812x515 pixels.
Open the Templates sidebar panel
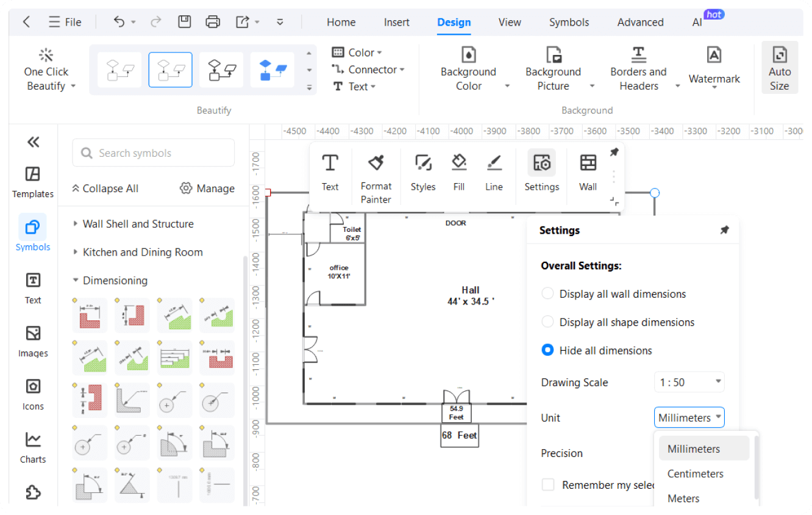click(x=33, y=182)
